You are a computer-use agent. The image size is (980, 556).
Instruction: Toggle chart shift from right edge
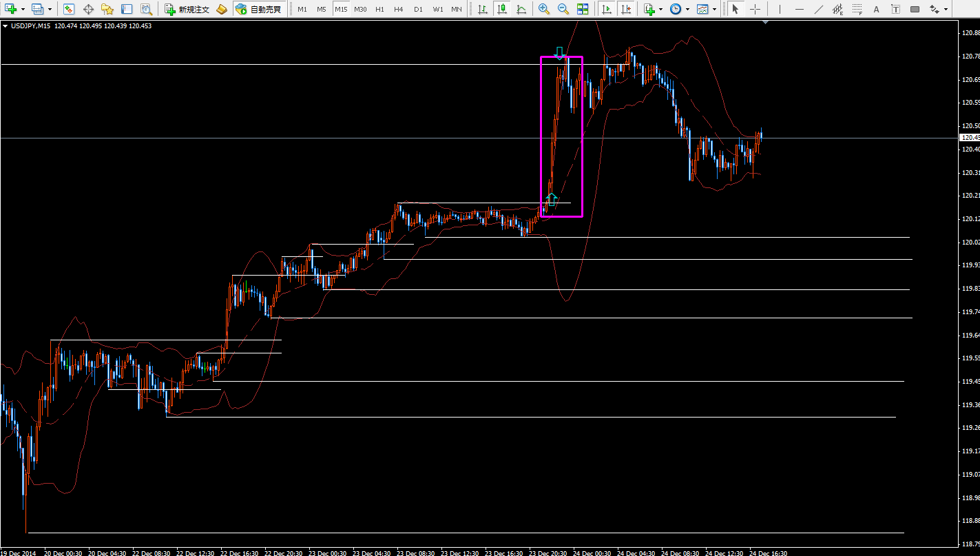click(x=625, y=9)
